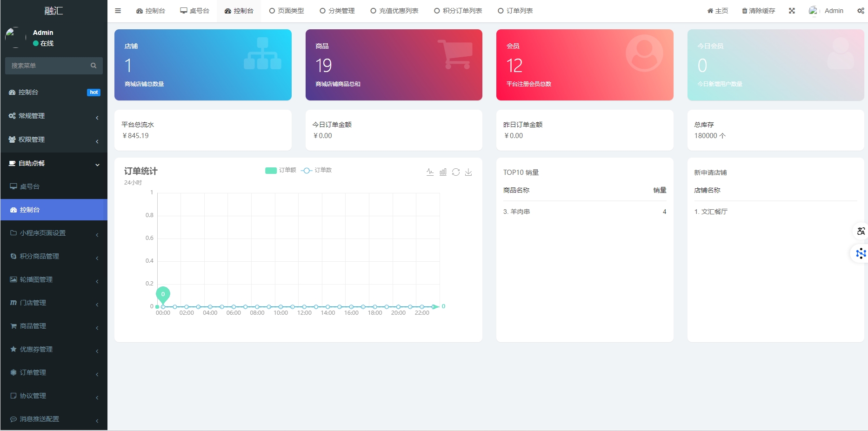Toggle the 订单数 legend series
Image resolution: width=868 pixels, height=431 pixels.
(316, 170)
